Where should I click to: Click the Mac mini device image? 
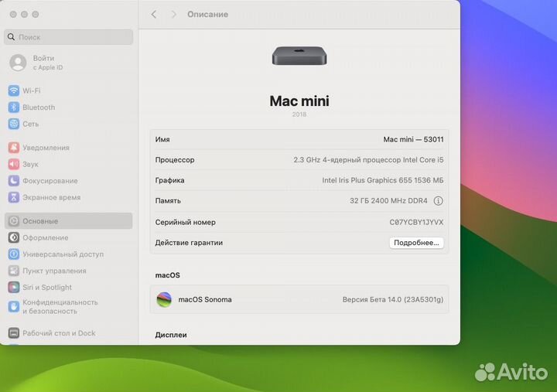point(299,56)
